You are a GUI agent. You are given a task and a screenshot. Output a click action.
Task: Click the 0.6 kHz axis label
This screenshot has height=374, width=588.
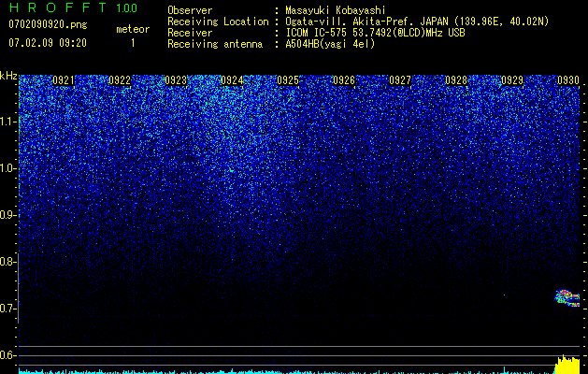[7, 355]
